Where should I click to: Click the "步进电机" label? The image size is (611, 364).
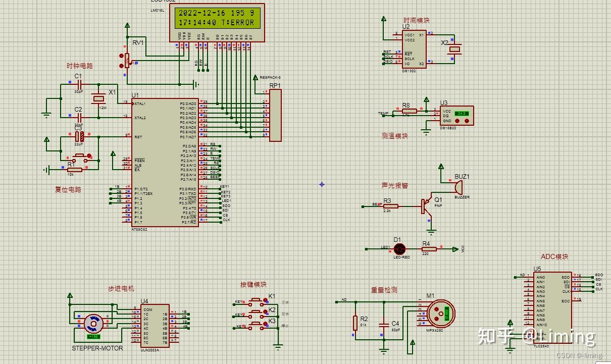121,288
